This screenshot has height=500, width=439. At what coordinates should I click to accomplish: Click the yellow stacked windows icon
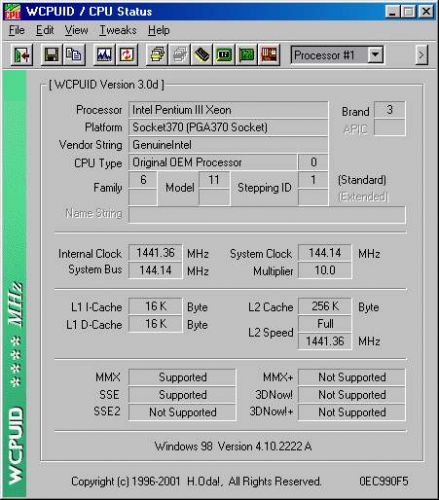157,55
